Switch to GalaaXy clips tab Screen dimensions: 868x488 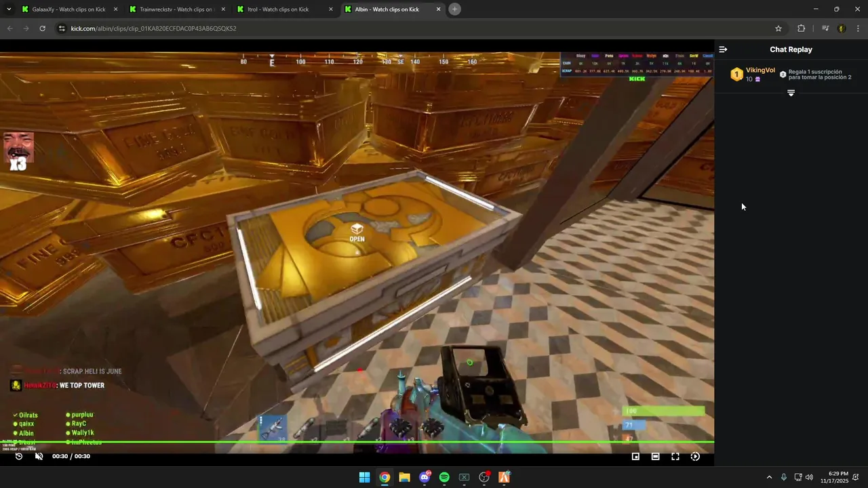point(68,9)
